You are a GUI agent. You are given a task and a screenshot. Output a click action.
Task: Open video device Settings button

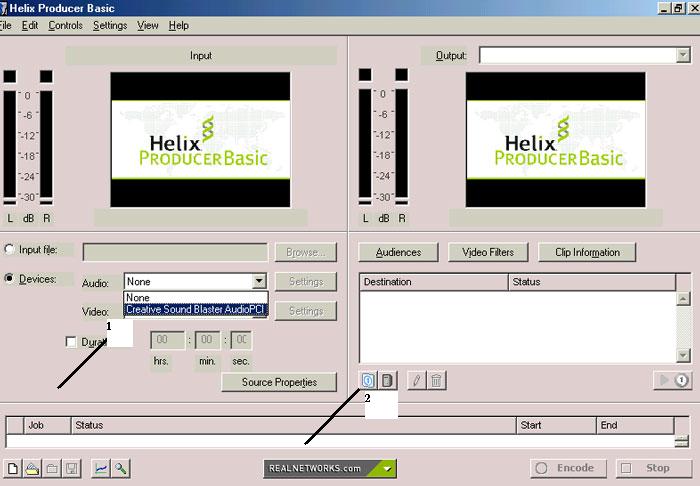tap(306, 311)
